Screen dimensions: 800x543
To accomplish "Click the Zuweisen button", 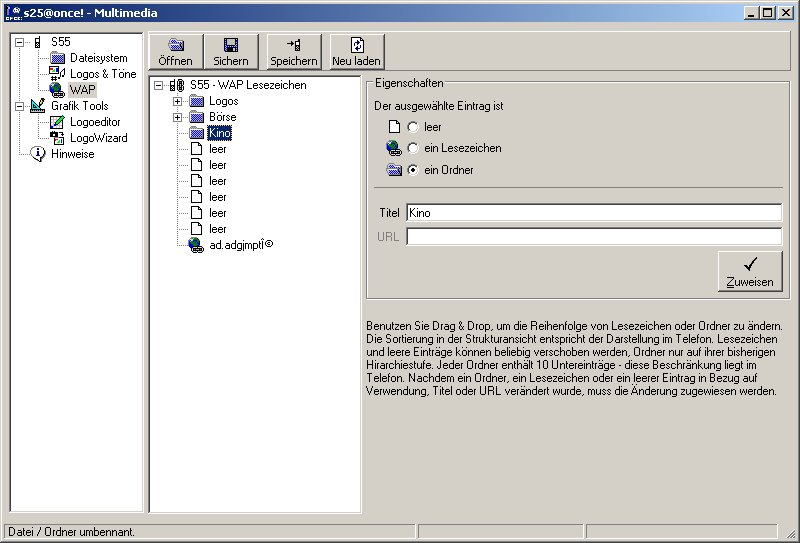I will (750, 272).
